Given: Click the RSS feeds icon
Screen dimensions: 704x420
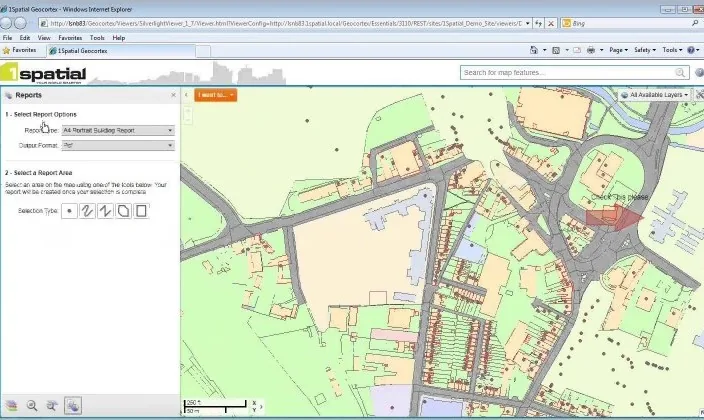Looking at the screenshot, I should [556, 50].
